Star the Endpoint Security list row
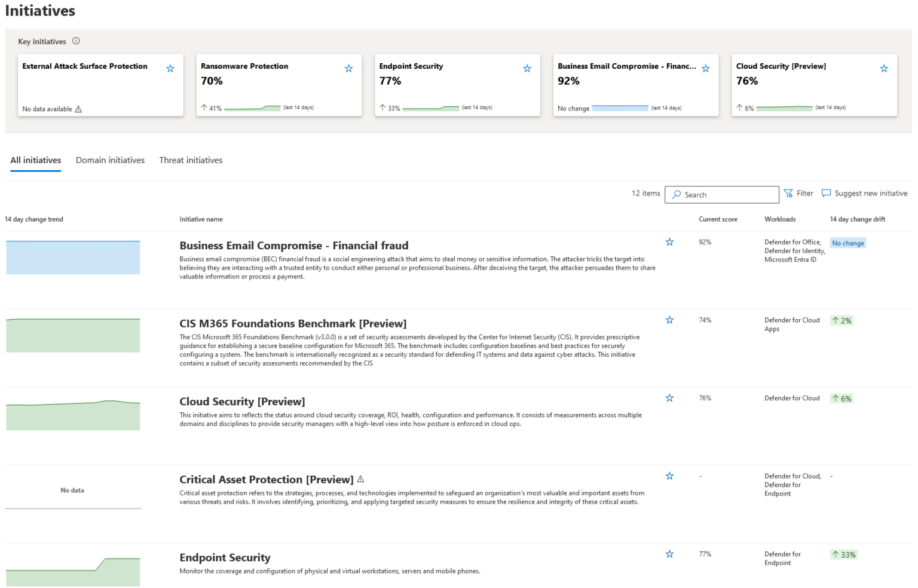Screen dimensions: 918x588 coord(669,554)
